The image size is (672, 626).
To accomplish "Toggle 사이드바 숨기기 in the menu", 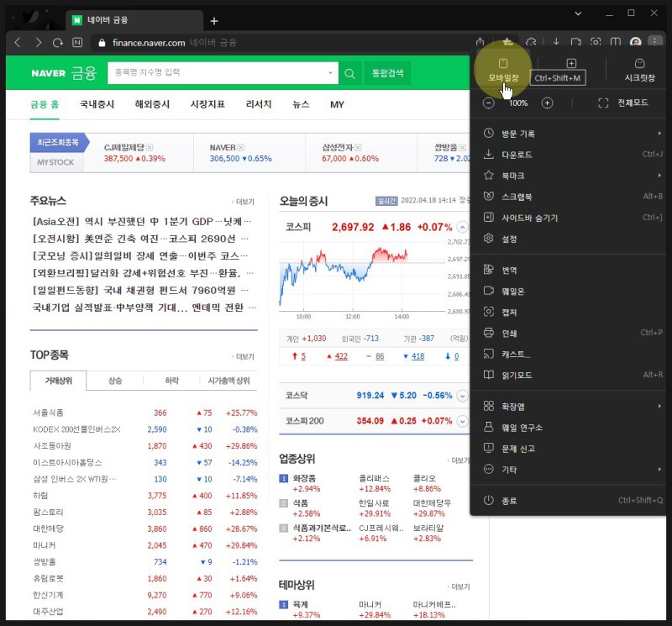I will pos(569,218).
